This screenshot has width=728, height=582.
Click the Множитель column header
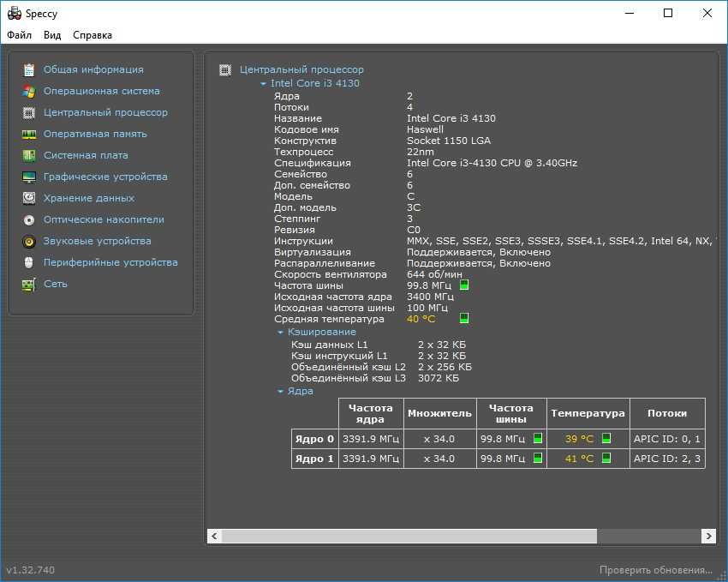click(x=439, y=413)
